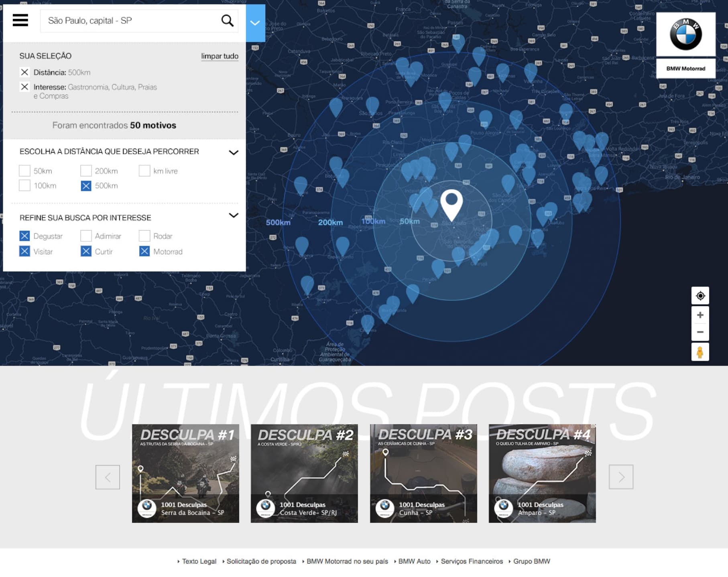Viewport: 728px width, 577px height.
Task: Select the Street View pegman icon
Action: [700, 352]
